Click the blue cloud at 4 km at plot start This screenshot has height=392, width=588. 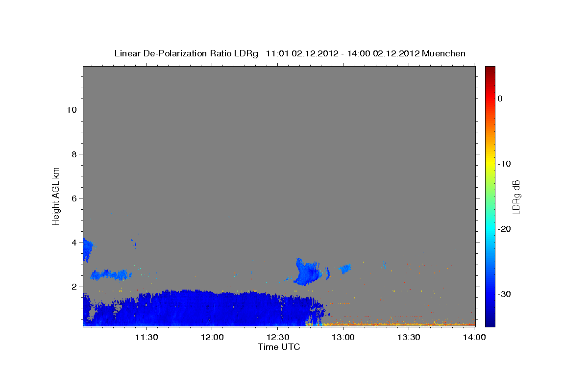click(x=88, y=249)
